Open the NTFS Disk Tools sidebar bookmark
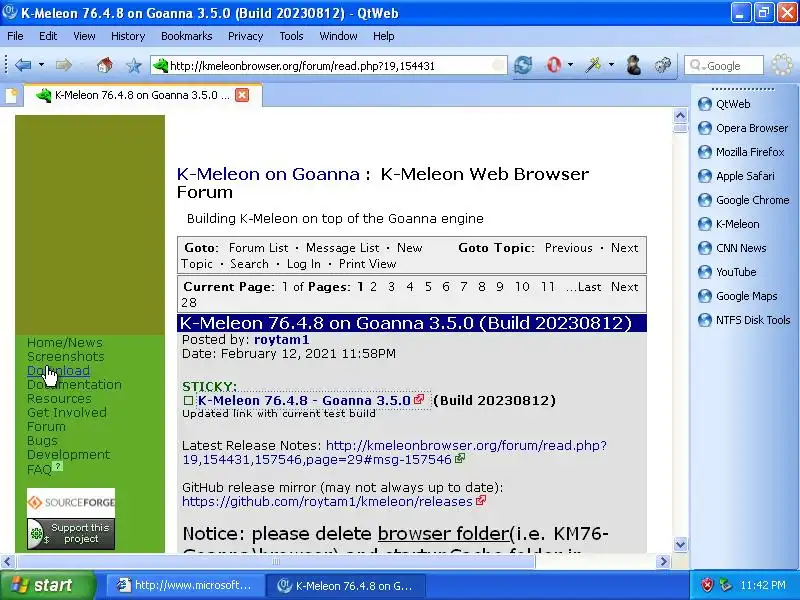Screen dimensions: 800x600 click(x=744, y=320)
